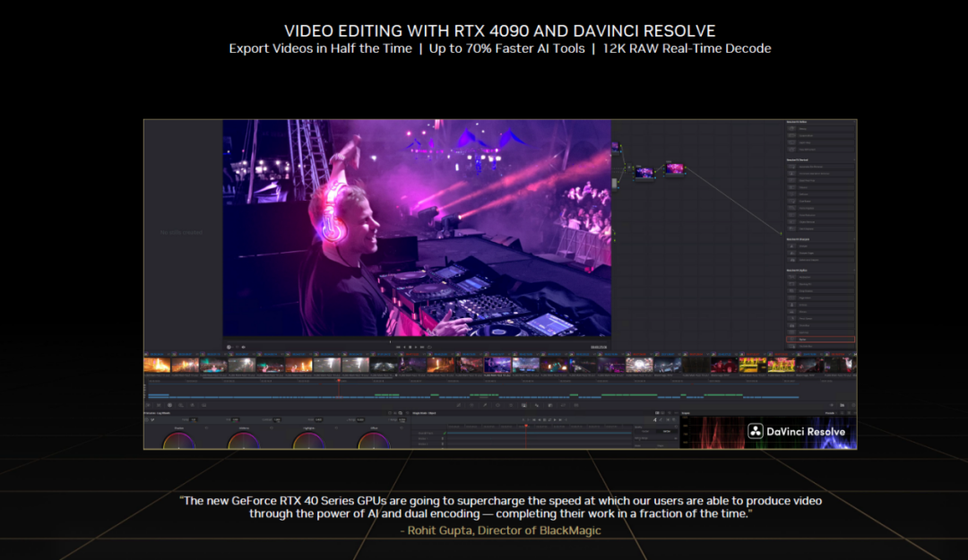Open the Color Match palette

click(159, 405)
